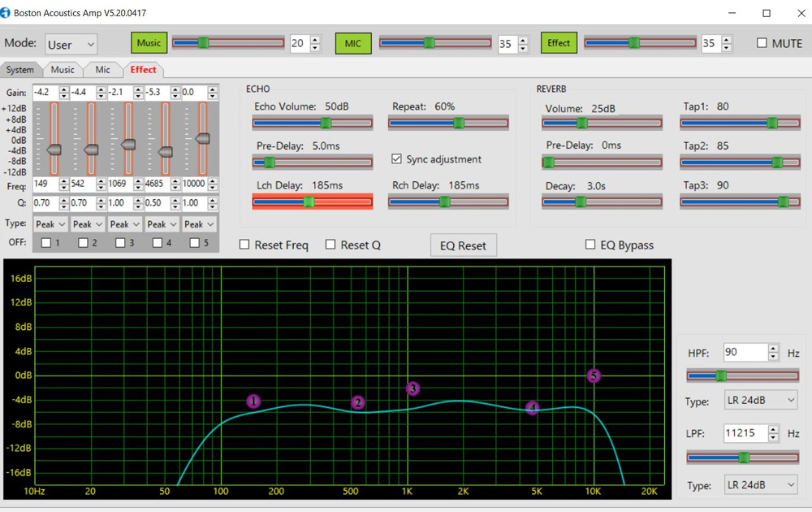This screenshot has width=812, height=512.
Task: Adjust the echo Repeat slider
Action: 448,123
